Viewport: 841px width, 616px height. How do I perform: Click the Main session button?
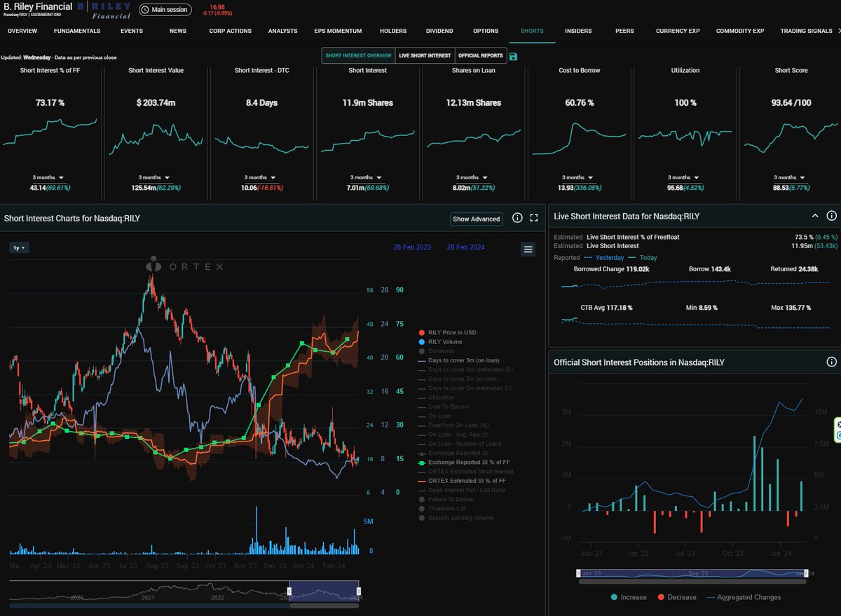click(165, 10)
